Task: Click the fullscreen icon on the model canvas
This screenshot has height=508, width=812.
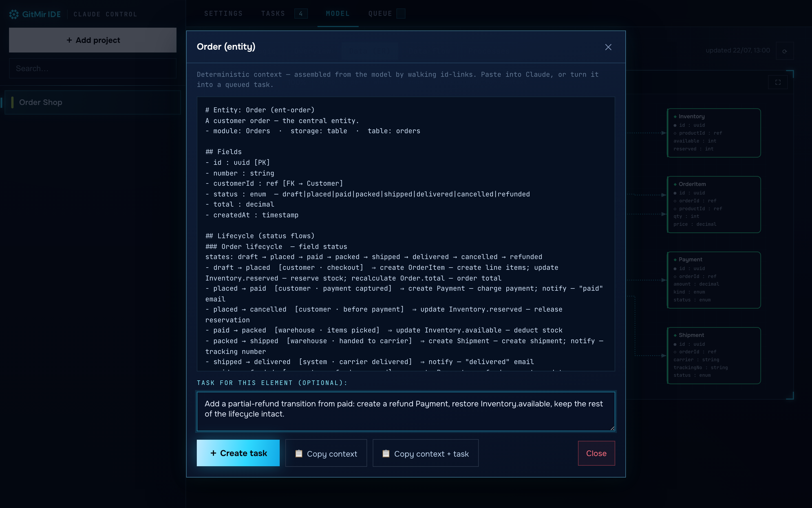Action: (x=778, y=82)
